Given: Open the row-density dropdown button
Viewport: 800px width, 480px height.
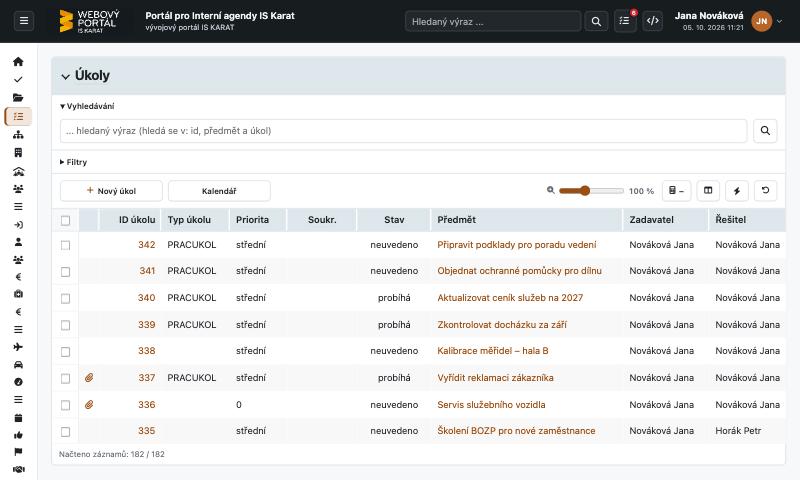Looking at the screenshot, I should 677,191.
